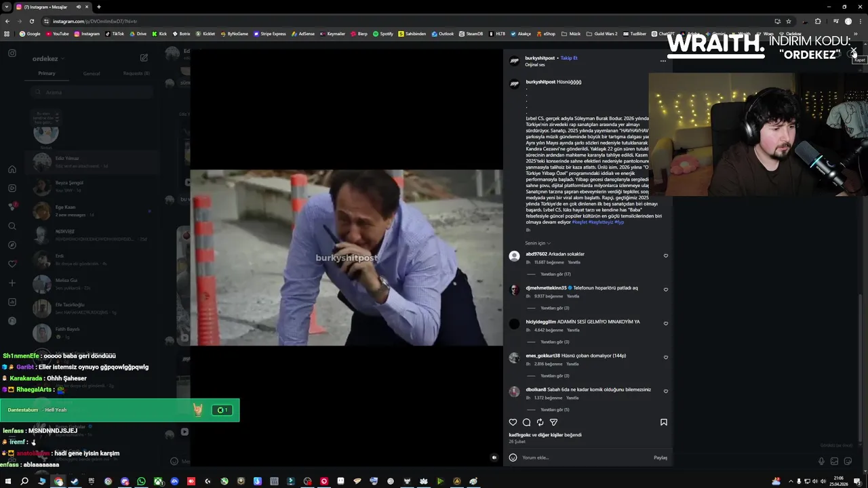The width and height of the screenshot is (868, 488).
Task: Open a new Chrome tab
Action: click(98, 7)
